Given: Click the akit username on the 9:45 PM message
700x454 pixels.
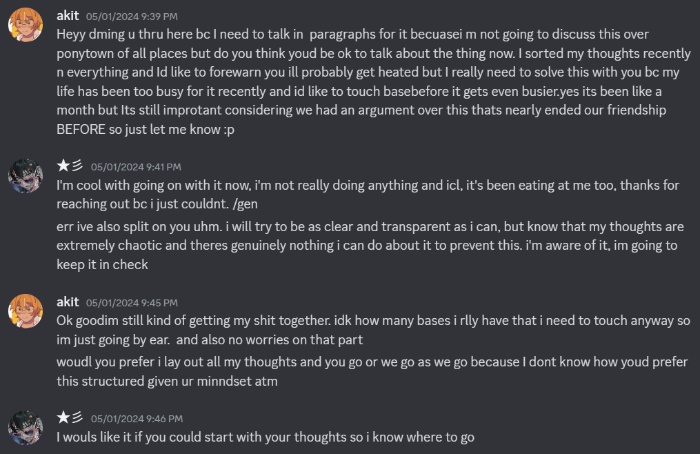Looking at the screenshot, I should [x=69, y=301].
